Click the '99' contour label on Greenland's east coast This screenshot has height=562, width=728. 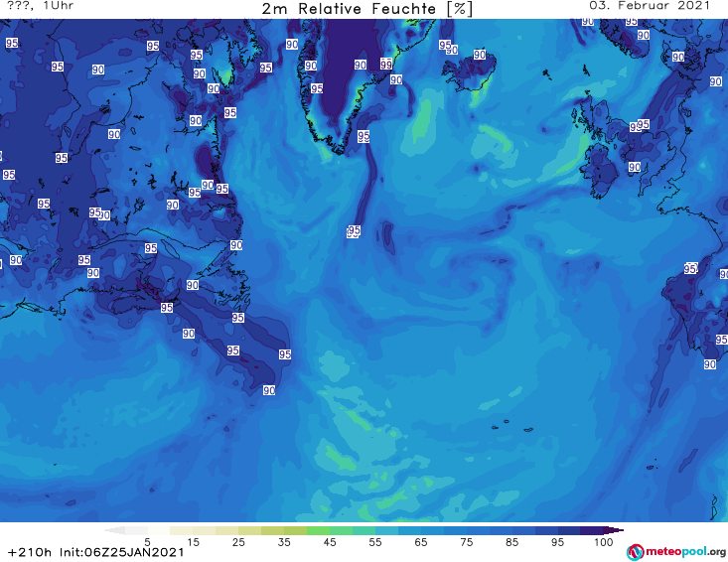[x=386, y=64]
